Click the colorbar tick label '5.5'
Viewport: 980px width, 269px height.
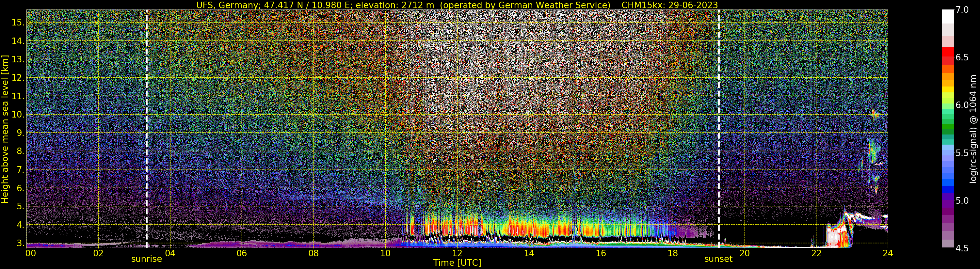(x=962, y=153)
